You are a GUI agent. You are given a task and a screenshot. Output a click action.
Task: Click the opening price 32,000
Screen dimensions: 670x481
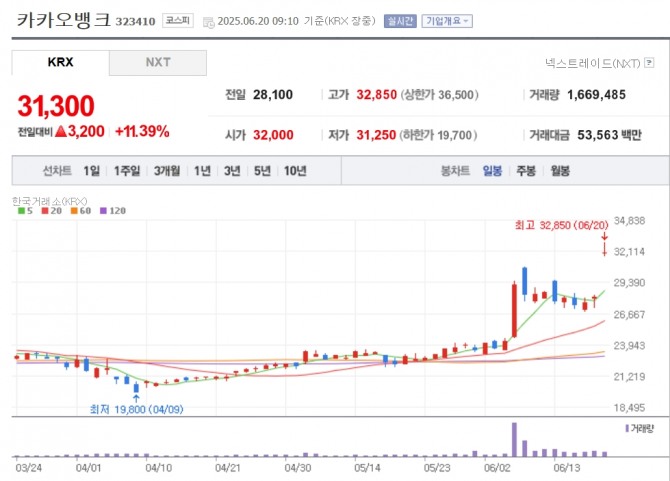click(273, 135)
